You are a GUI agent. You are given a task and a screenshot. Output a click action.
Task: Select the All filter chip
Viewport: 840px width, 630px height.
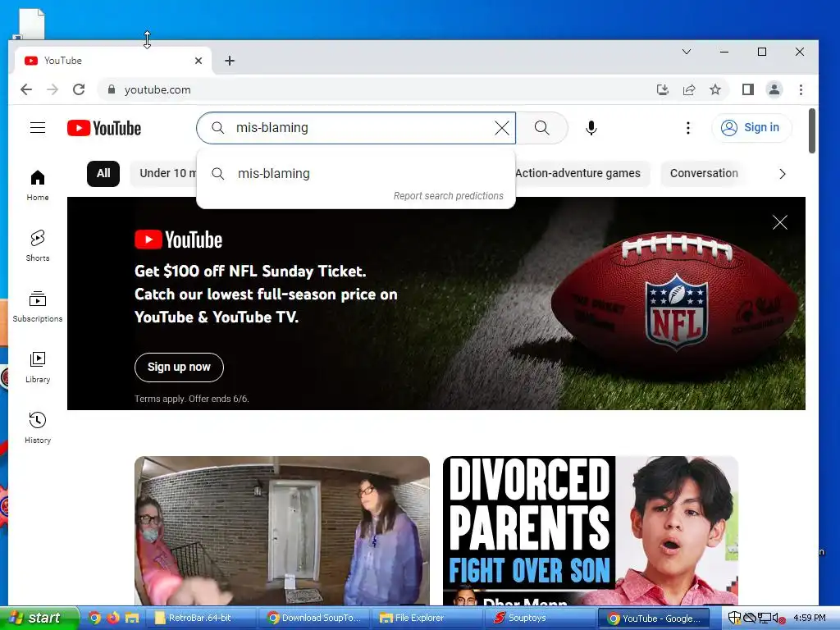point(103,174)
